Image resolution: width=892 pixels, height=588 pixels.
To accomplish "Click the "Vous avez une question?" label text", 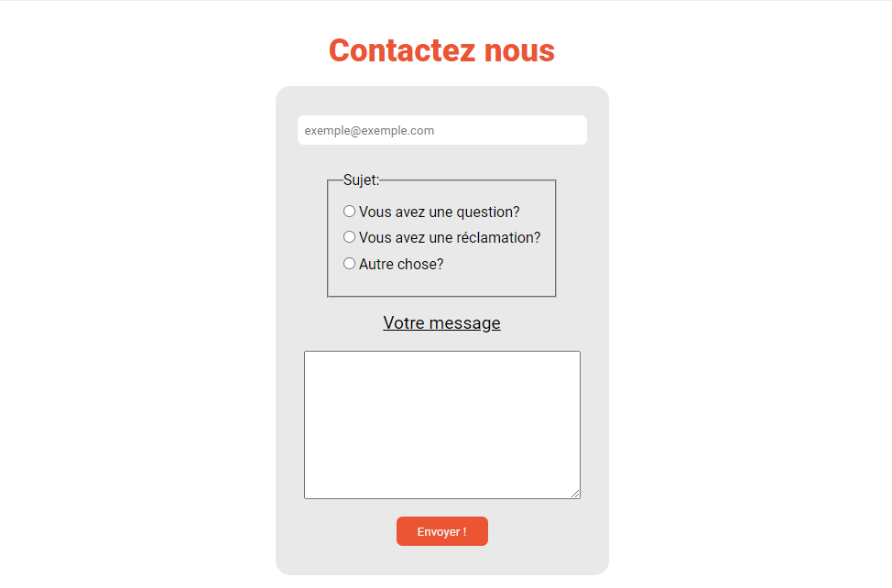I will point(439,212).
